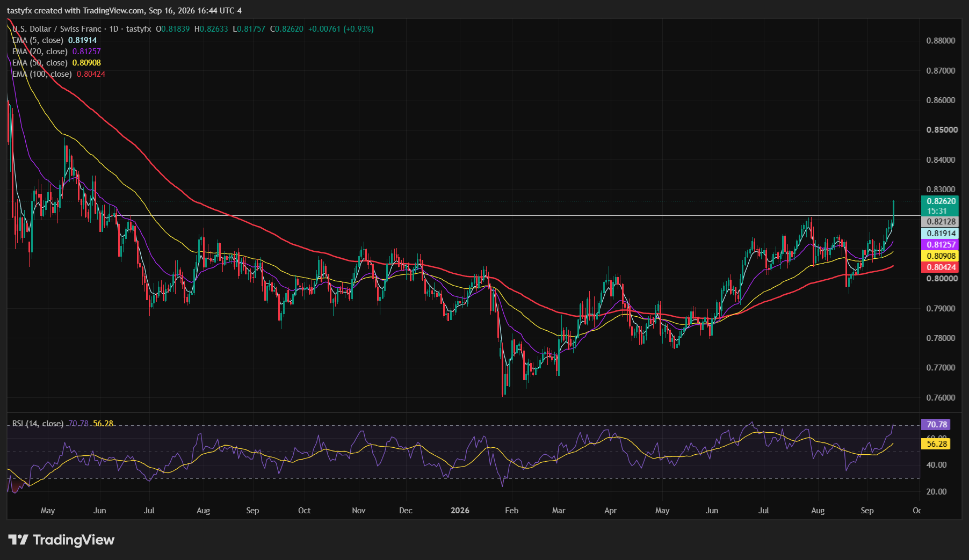Click the Apr label on the time axis

tap(611, 511)
